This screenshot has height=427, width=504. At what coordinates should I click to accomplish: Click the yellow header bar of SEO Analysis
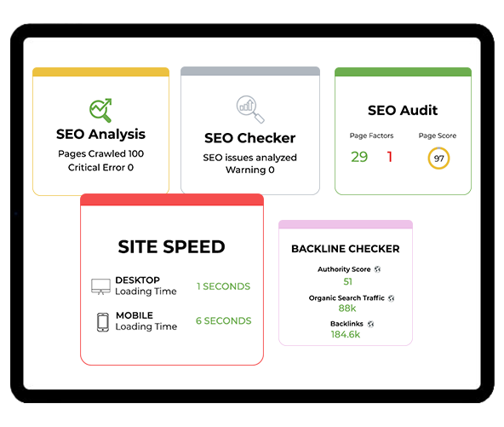(101, 72)
